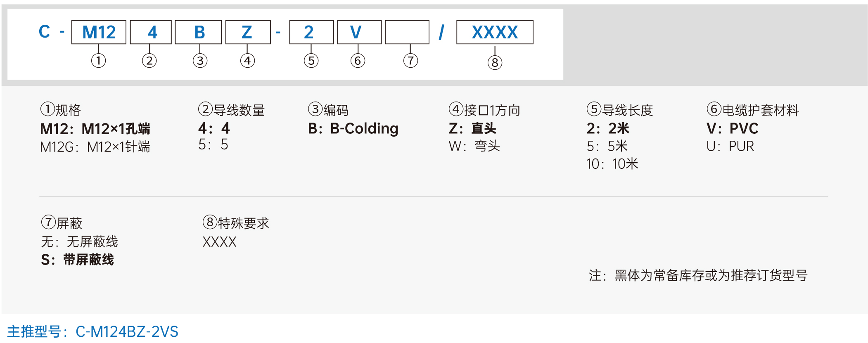Click circled number 3 marker

tap(200, 61)
